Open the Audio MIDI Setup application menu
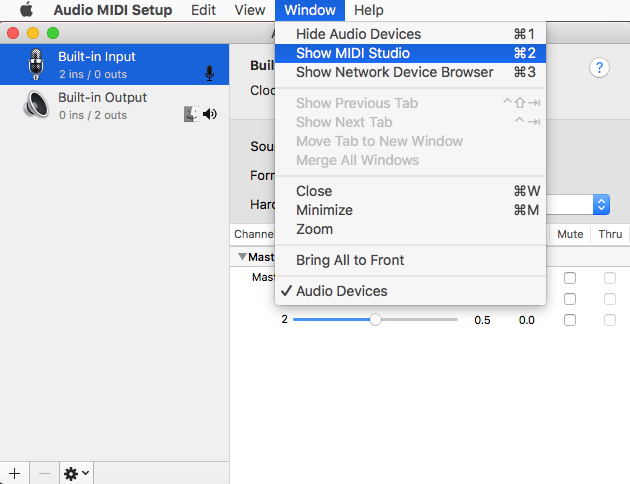Viewport: 630px width, 484px height. (x=113, y=10)
